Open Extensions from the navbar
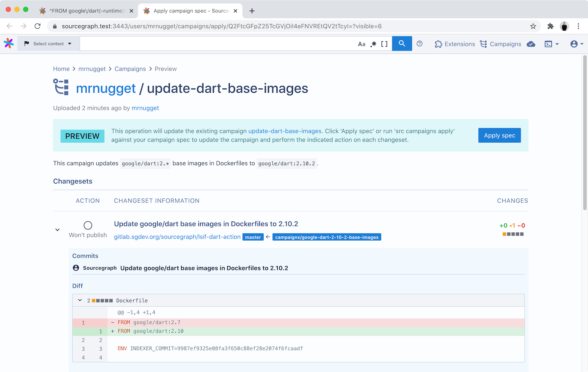The width and height of the screenshot is (588, 372). tap(455, 44)
